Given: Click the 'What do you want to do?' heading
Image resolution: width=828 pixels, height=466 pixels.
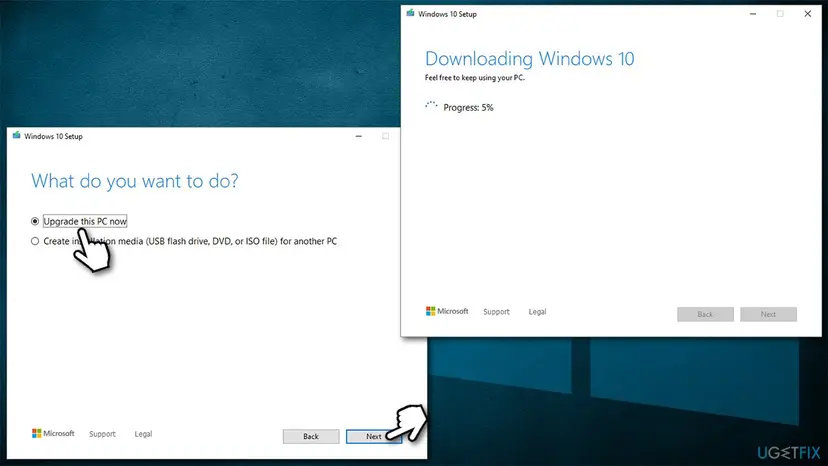Looking at the screenshot, I should tap(135, 181).
